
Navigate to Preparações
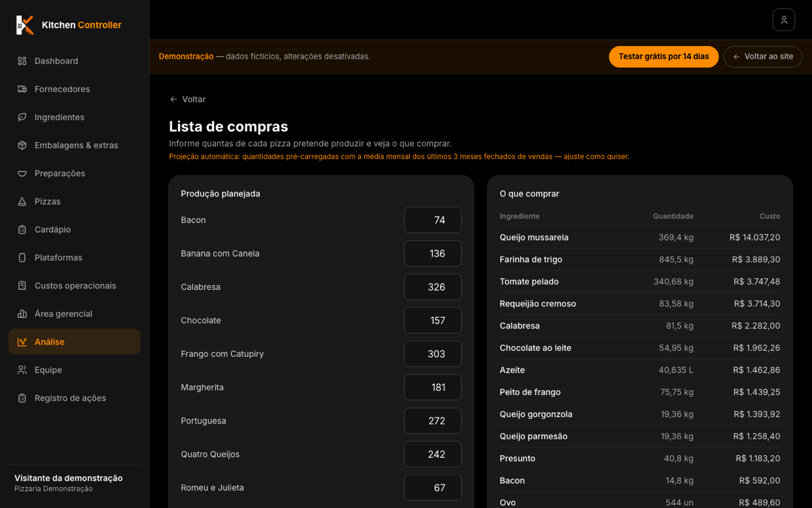point(74,173)
